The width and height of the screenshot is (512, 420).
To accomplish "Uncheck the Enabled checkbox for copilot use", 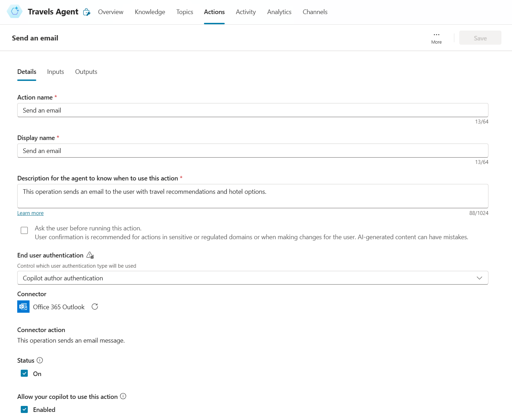I will (24, 409).
